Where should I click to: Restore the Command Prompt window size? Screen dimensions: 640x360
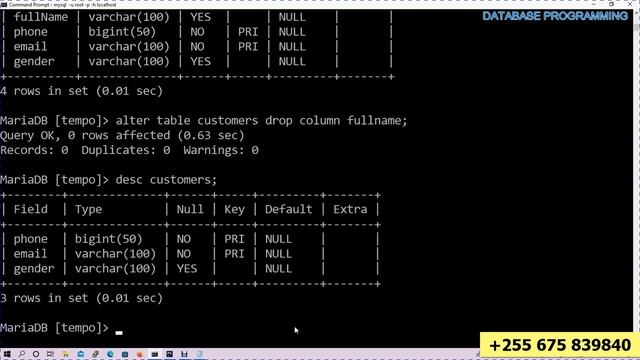pos(611,4)
